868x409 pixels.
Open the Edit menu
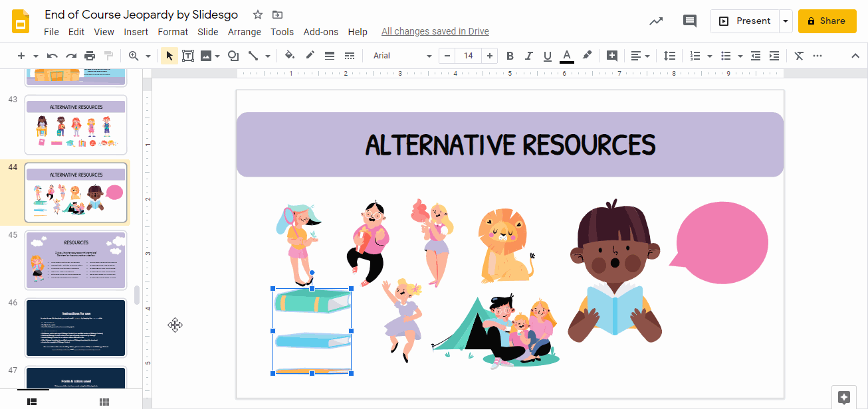(76, 32)
